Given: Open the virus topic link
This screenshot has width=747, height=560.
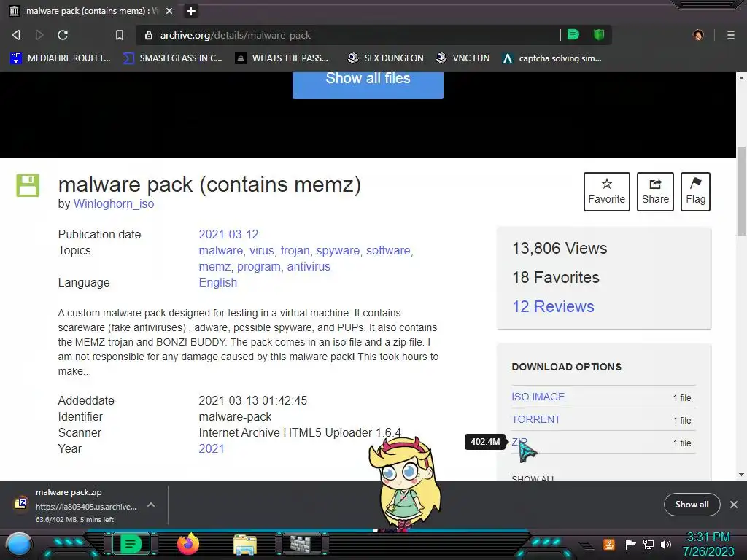Looking at the screenshot, I should tap(262, 251).
